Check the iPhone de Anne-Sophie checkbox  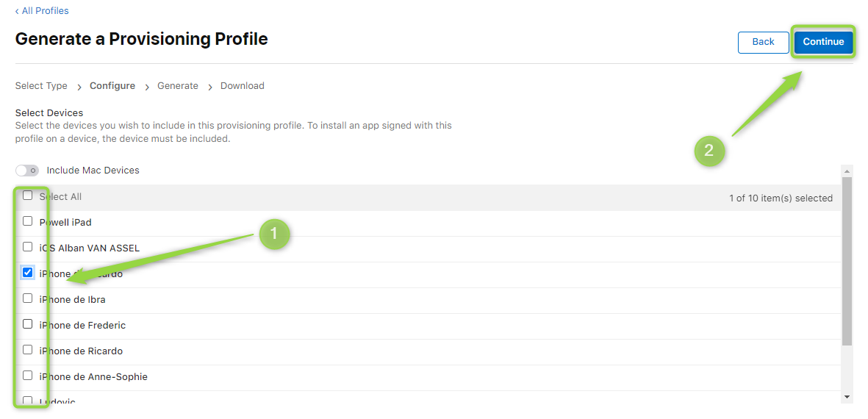(x=28, y=376)
